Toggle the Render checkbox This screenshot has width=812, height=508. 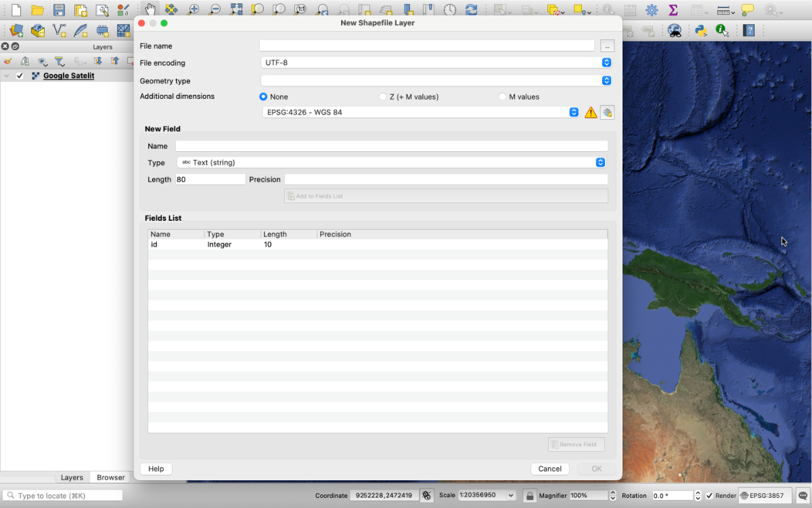pos(709,496)
